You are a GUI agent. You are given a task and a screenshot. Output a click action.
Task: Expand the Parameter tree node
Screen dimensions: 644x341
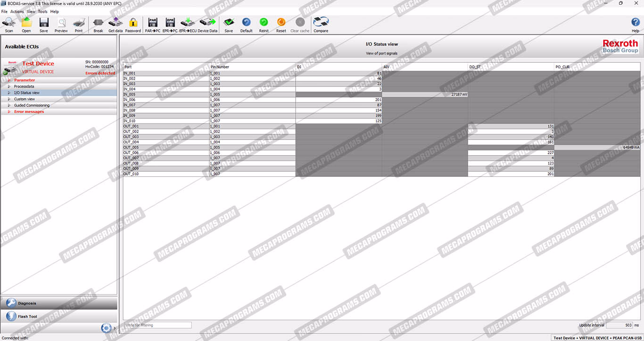click(9, 80)
